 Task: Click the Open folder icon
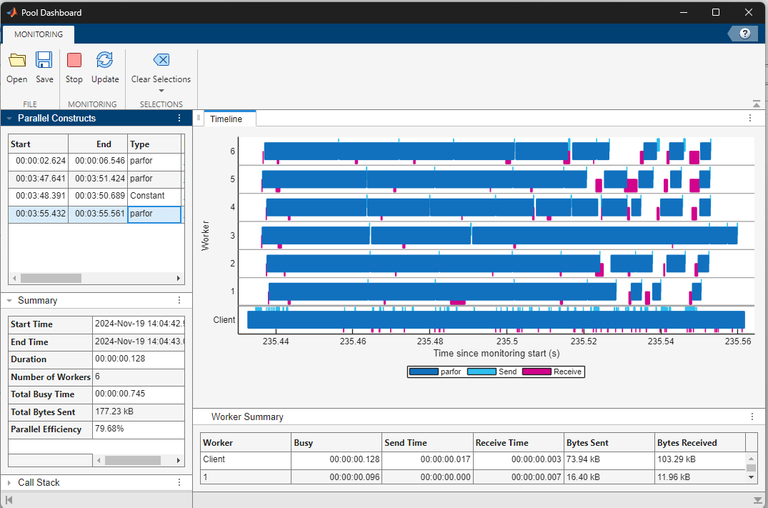(x=17, y=61)
